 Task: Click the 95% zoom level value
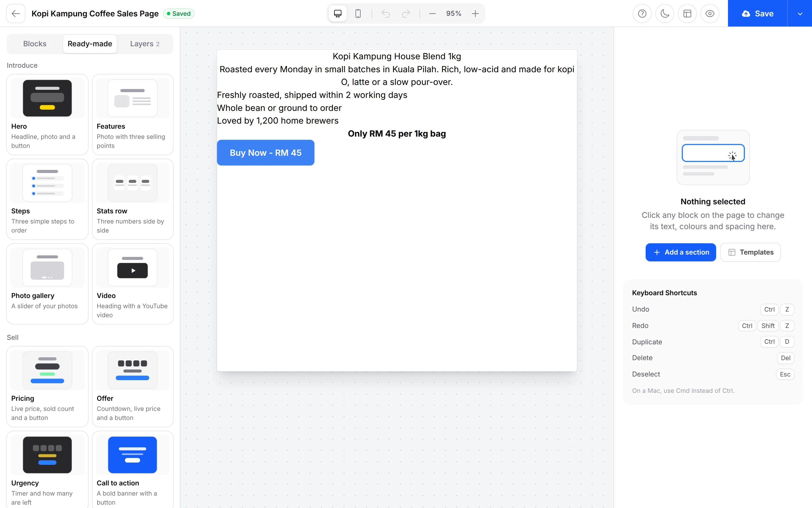coord(454,14)
